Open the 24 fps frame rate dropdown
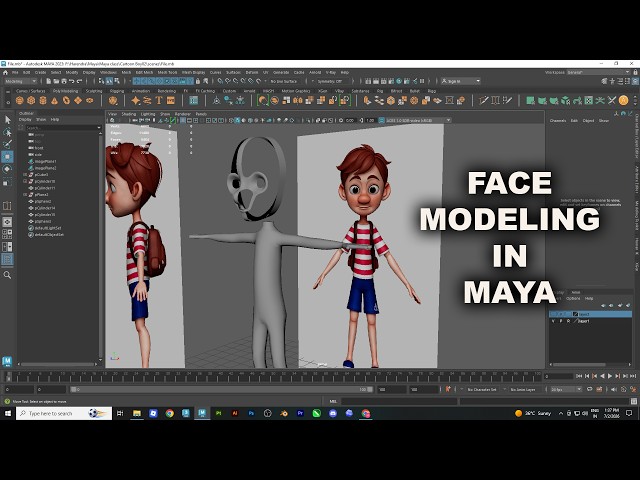 point(566,389)
